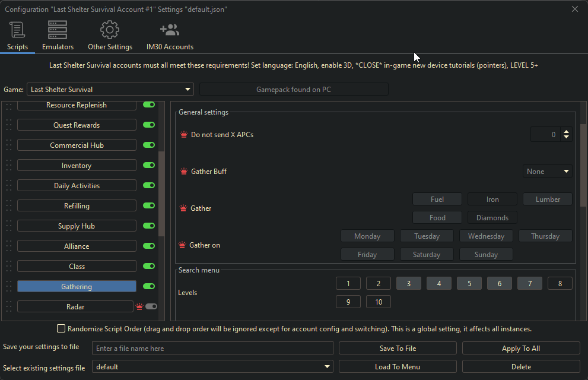Open the Emulators server icon
This screenshot has width=588, height=380.
(x=58, y=30)
